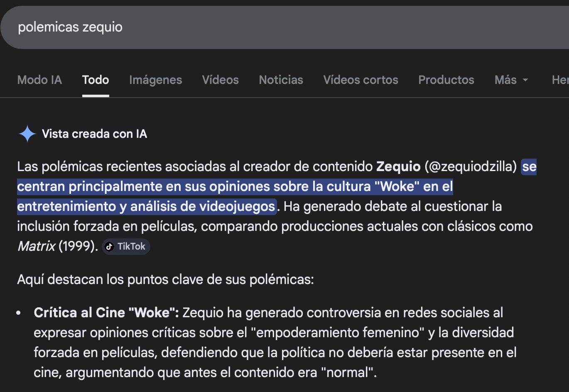
Task: Click the bold Zequio name
Action: pyautogui.click(x=398, y=167)
